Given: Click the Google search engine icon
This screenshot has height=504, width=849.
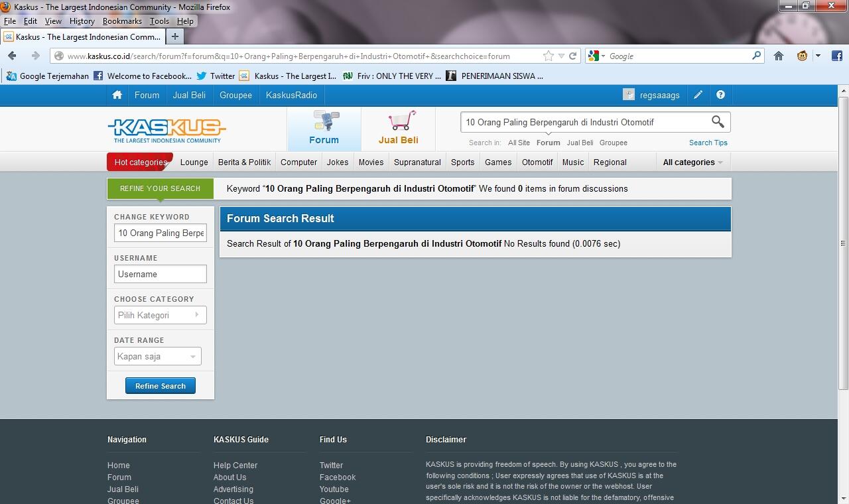Looking at the screenshot, I should (594, 56).
